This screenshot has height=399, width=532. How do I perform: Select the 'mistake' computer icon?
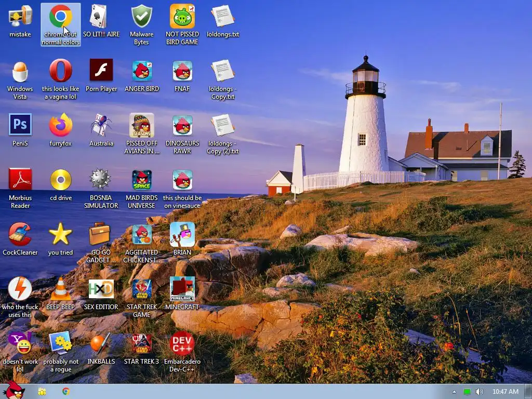click(x=20, y=17)
